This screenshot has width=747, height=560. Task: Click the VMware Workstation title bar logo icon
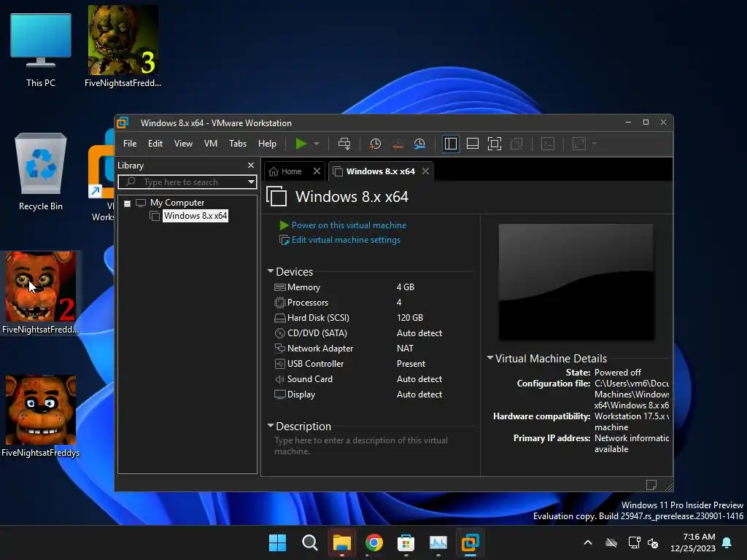pos(123,122)
